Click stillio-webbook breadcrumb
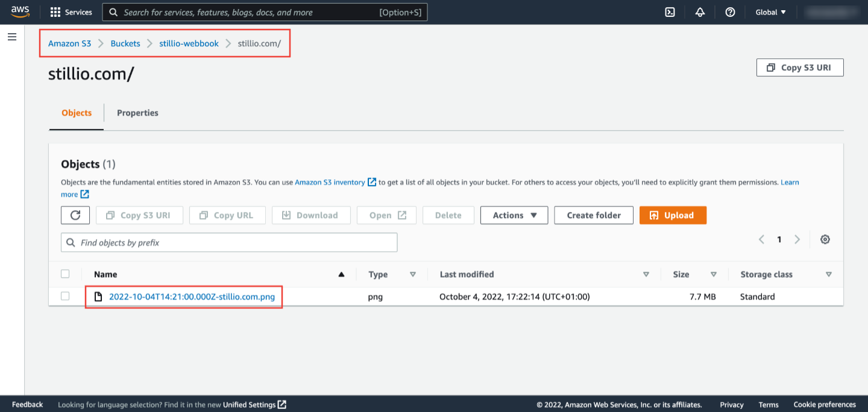Viewport: 868px width, 412px height. click(189, 43)
